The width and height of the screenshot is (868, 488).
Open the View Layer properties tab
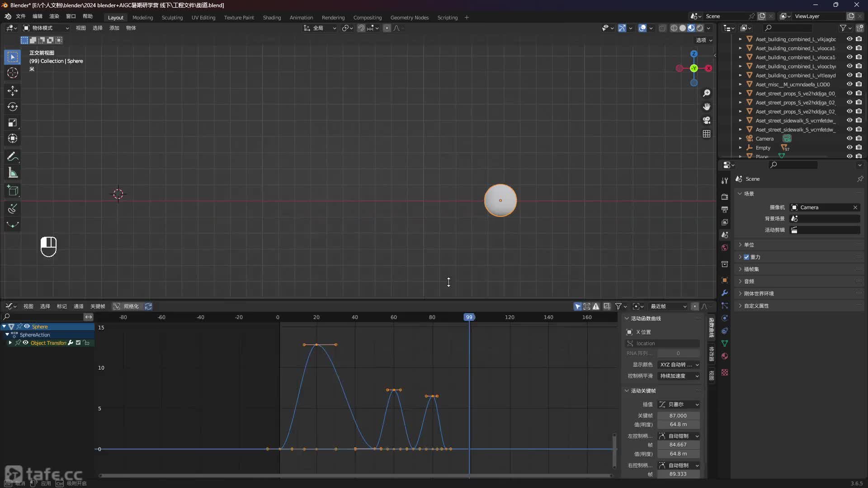(725, 222)
